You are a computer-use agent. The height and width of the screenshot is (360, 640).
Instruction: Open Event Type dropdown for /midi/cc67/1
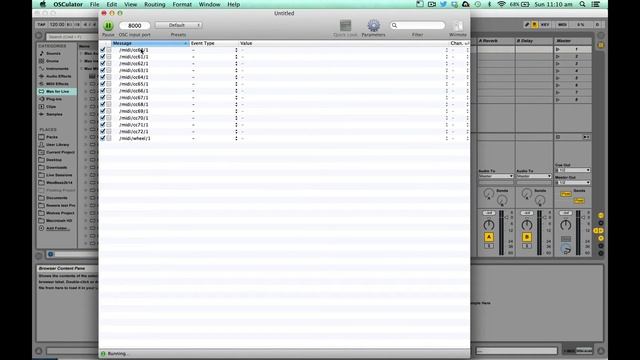[x=236, y=98]
